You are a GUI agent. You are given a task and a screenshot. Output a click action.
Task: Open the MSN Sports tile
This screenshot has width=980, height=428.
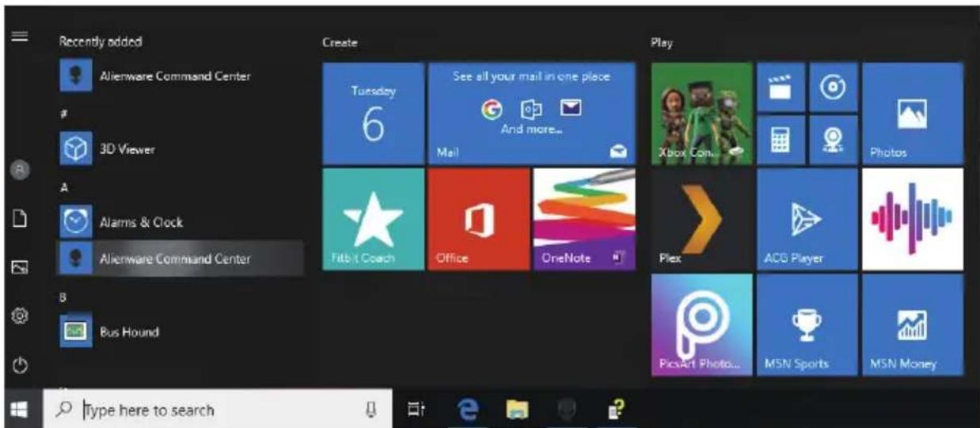[x=807, y=325]
